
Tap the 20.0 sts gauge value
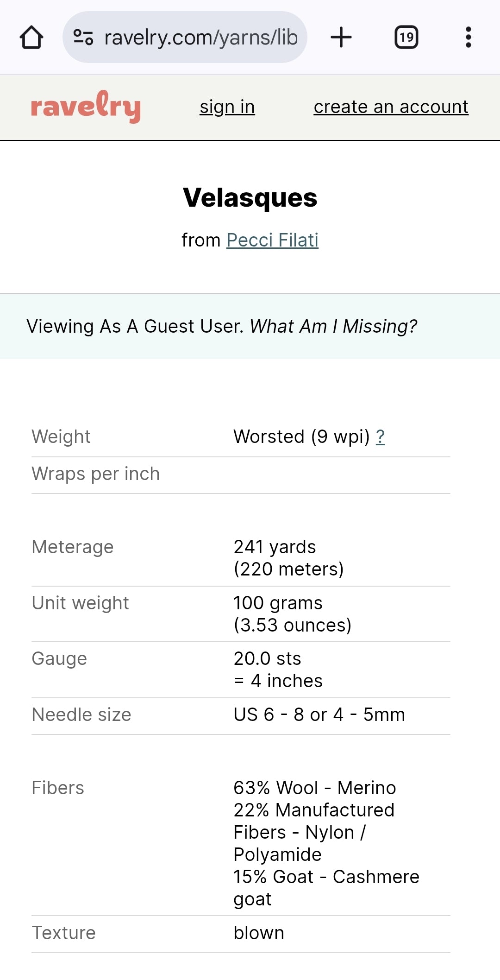[267, 658]
